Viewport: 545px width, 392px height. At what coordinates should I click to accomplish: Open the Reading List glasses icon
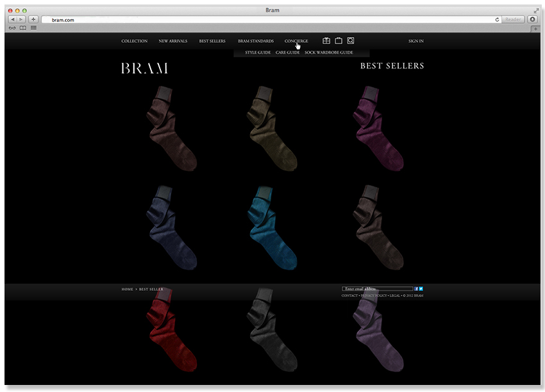[12, 28]
